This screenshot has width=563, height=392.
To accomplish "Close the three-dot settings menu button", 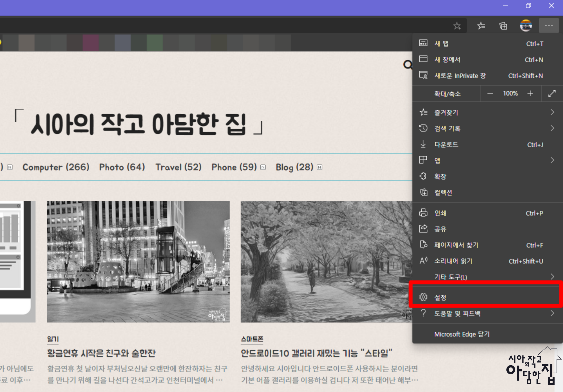I will [549, 26].
